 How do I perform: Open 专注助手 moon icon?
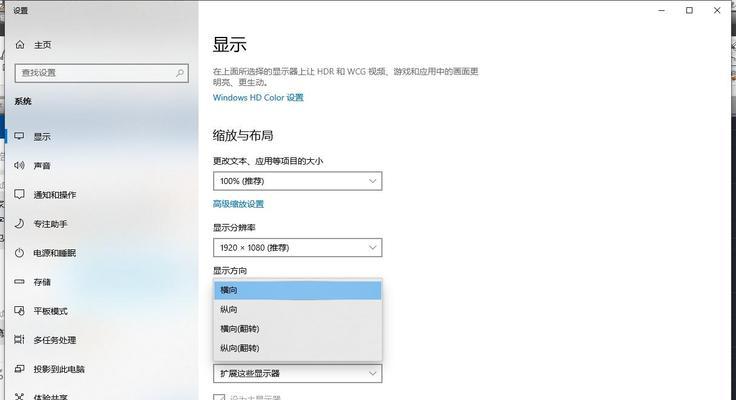point(19,223)
